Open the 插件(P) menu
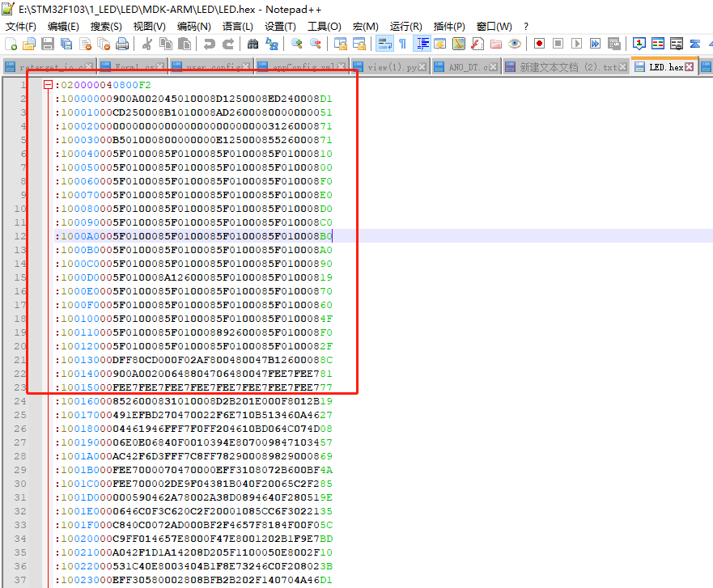Image resolution: width=713 pixels, height=588 pixels. point(449,27)
